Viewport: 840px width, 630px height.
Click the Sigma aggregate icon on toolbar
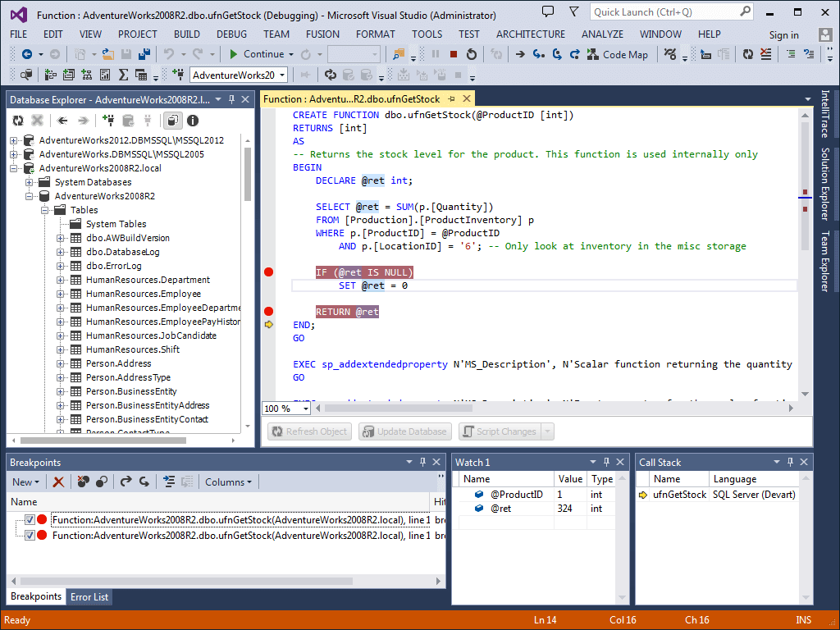pos(123,75)
